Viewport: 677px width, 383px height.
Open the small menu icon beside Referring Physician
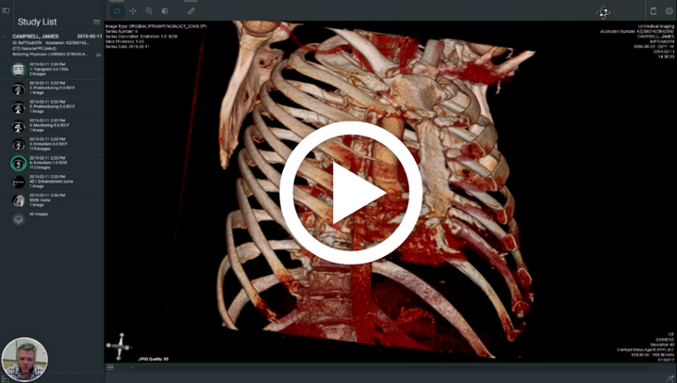tap(98, 55)
